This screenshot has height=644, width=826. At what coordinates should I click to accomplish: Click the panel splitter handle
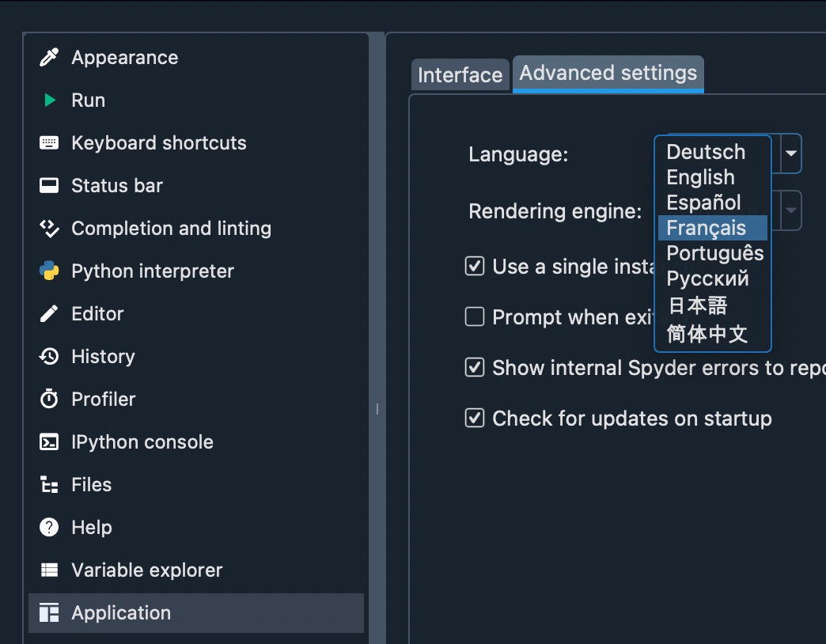point(377,409)
